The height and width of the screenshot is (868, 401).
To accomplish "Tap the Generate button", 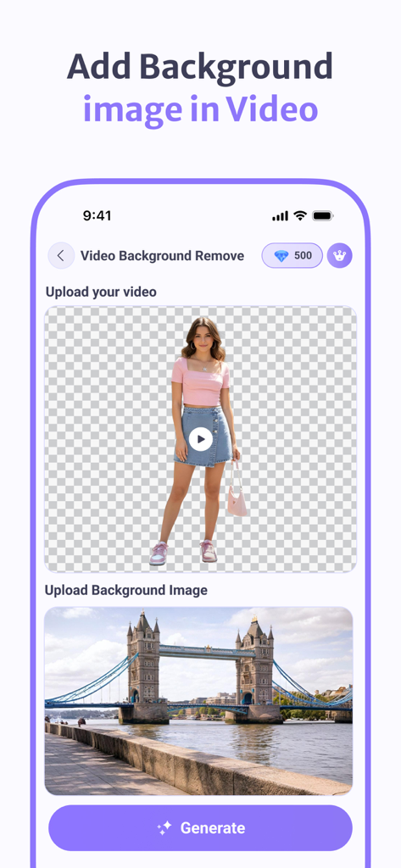I will click(x=200, y=828).
